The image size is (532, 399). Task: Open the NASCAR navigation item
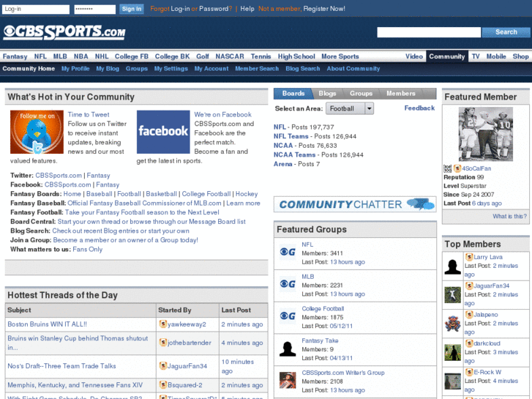coord(230,56)
